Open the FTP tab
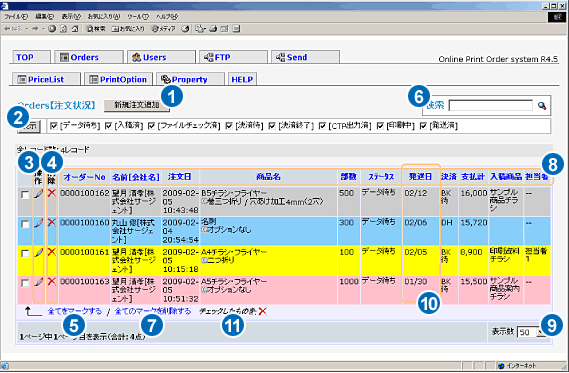This screenshot has height=373, width=569. pos(233,57)
